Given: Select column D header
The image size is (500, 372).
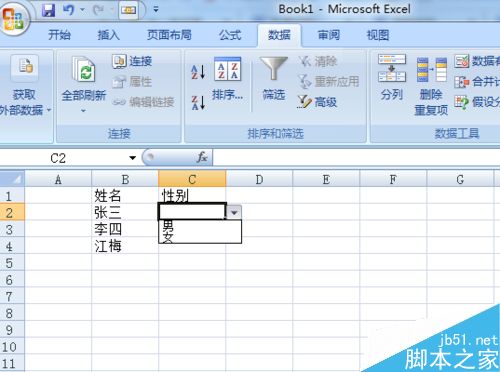Looking at the screenshot, I should (259, 179).
